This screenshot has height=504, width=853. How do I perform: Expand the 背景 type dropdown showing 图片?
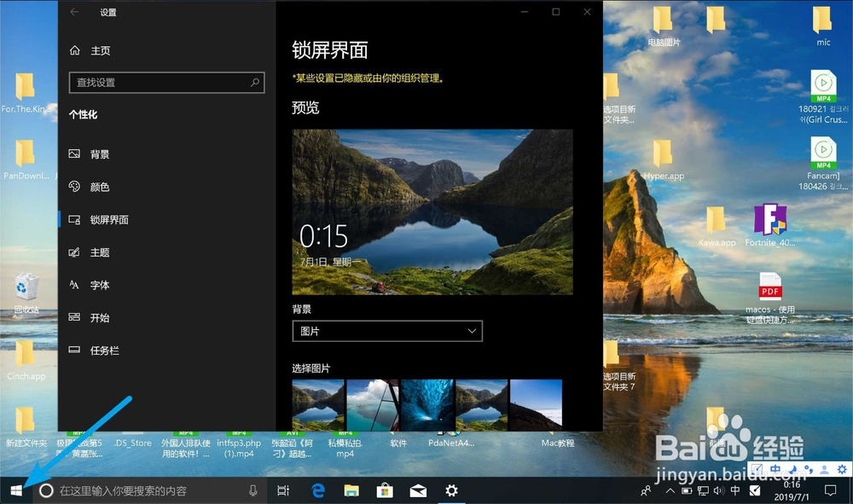387,331
